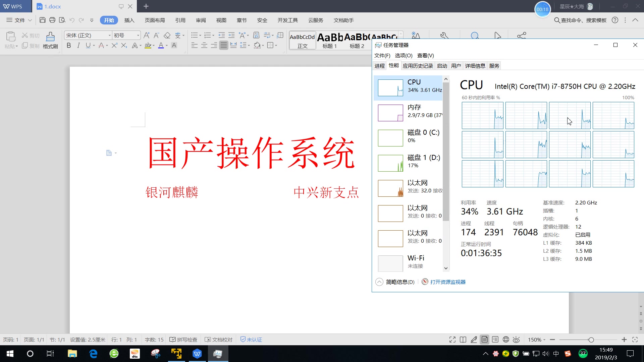Toggle page layout view in status bar
The image size is (644, 362).
485,340
